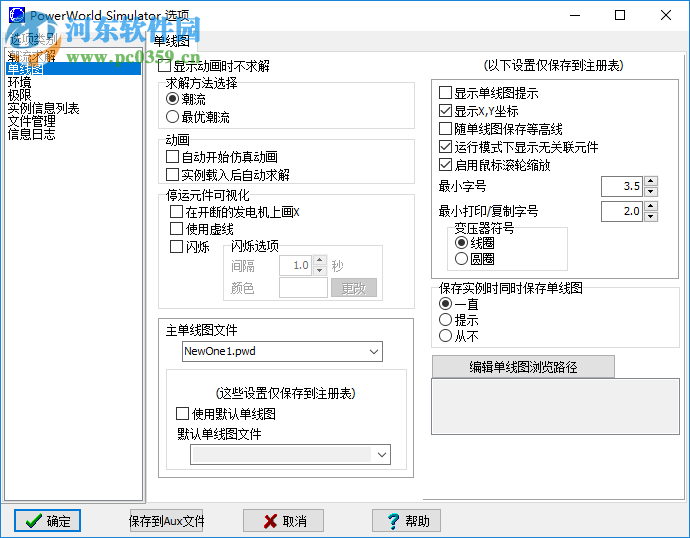Click the 取消 cancel button
This screenshot has height=538, width=690.
pyautogui.click(x=283, y=521)
